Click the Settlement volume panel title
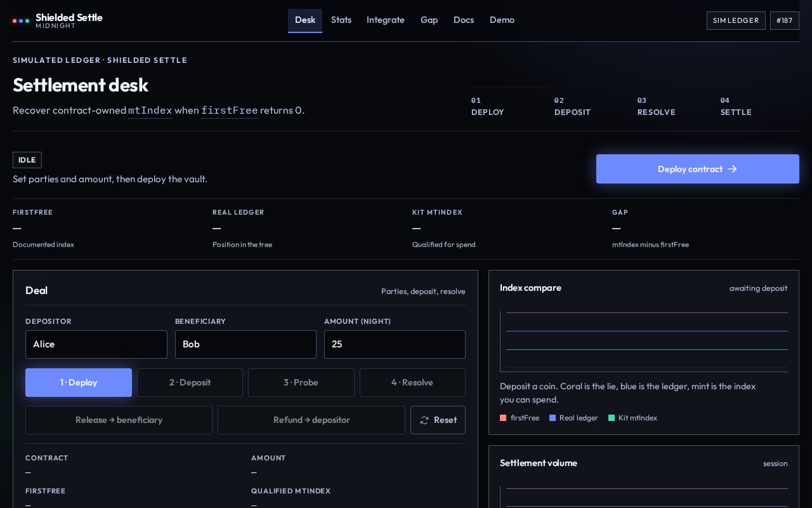 (x=539, y=463)
